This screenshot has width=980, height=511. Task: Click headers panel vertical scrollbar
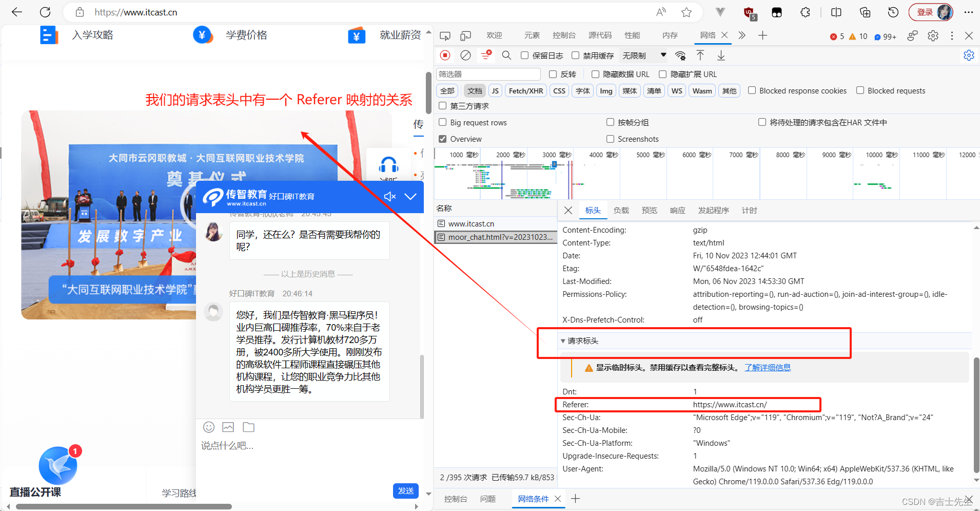coord(976,414)
